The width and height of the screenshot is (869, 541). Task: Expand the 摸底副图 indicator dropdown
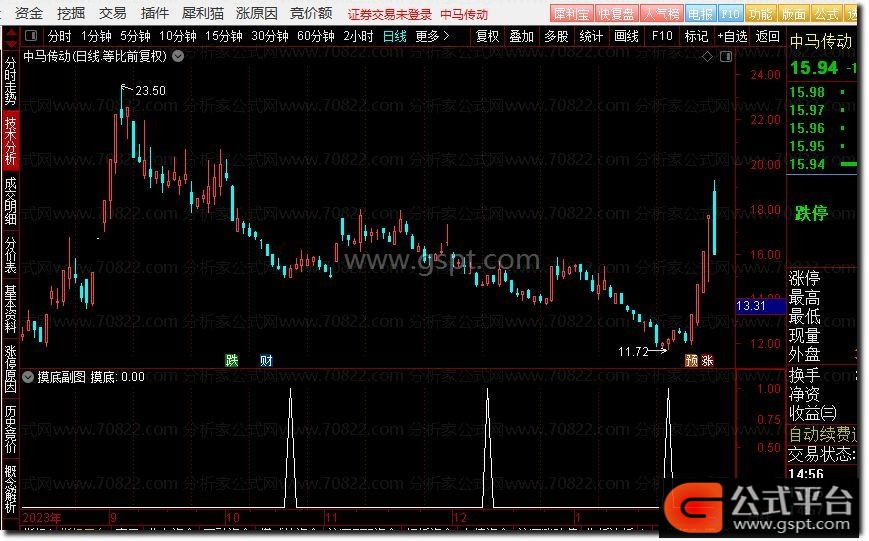[28, 377]
